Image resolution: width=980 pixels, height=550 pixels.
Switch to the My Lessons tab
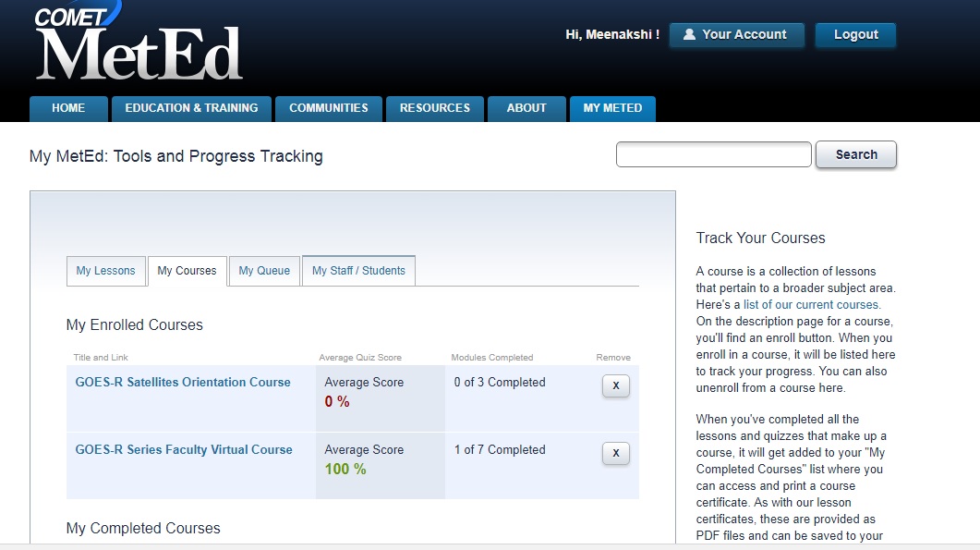(x=105, y=271)
